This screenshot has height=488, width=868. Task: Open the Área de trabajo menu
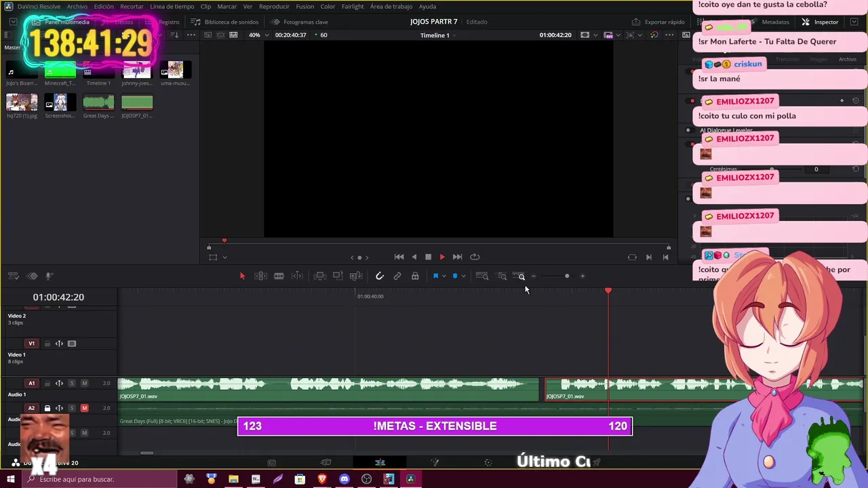pos(391,6)
